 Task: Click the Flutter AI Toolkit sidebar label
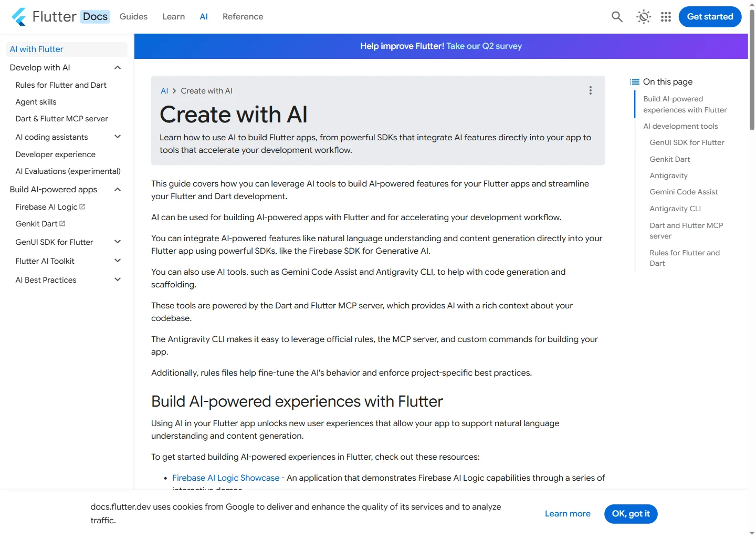coord(45,261)
